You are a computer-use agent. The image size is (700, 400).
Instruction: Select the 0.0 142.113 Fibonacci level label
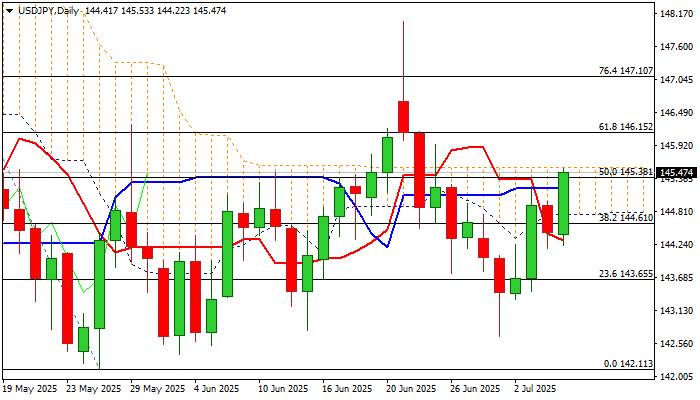point(628,364)
